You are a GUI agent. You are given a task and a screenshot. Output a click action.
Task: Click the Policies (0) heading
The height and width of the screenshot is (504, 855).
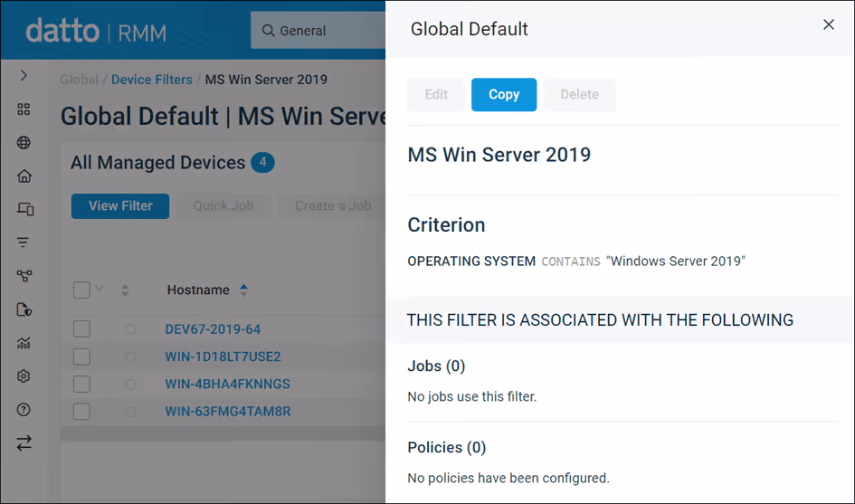tap(447, 448)
